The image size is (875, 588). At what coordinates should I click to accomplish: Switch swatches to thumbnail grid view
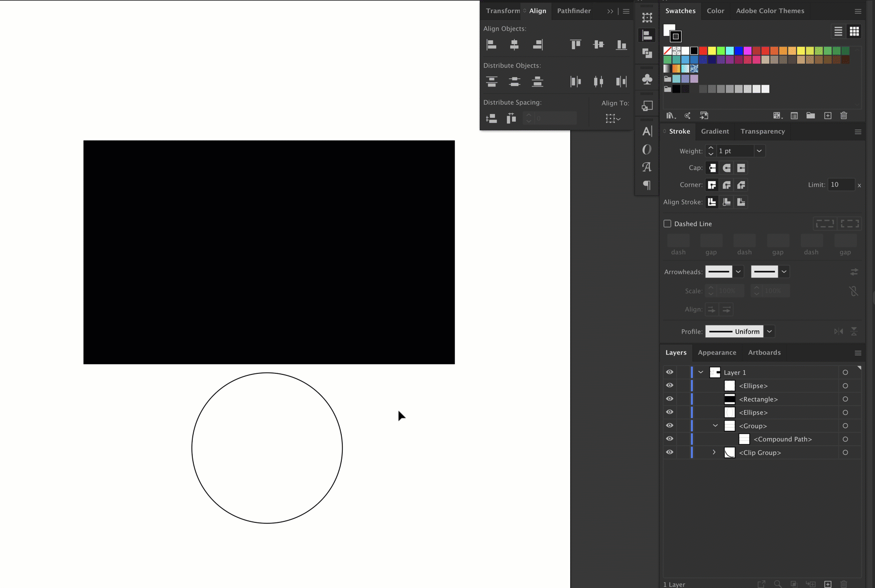[855, 32]
